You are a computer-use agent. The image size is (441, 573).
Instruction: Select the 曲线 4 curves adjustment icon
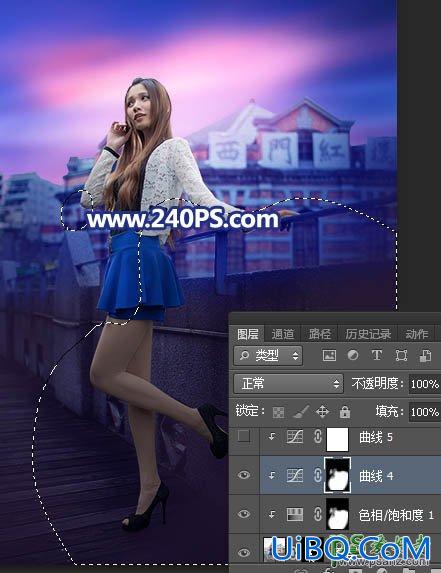[x=295, y=475]
